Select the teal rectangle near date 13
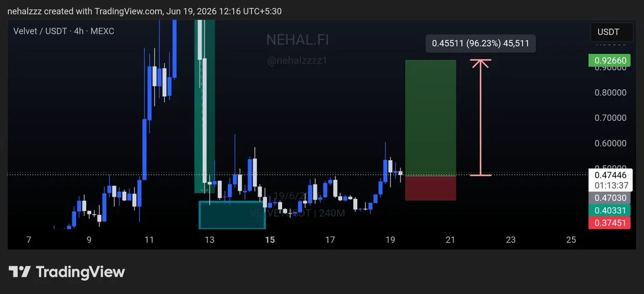Screen dimensions: 644x294 (232, 214)
